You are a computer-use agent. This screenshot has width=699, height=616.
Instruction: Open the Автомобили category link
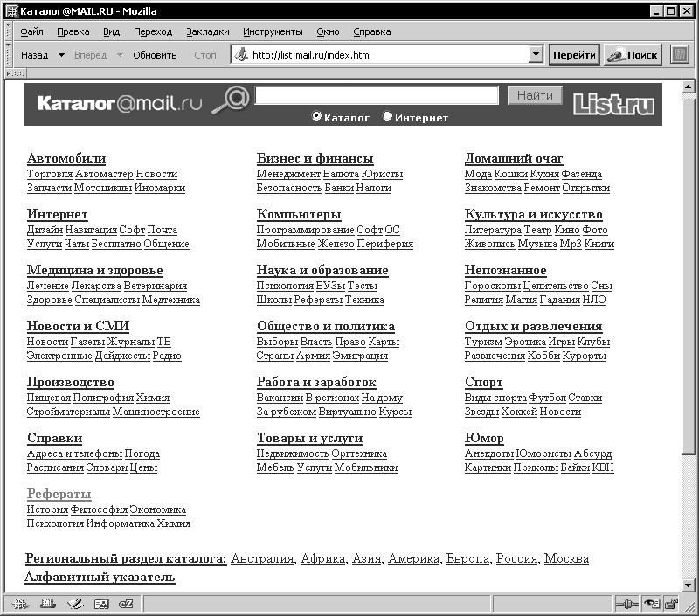coord(66,158)
